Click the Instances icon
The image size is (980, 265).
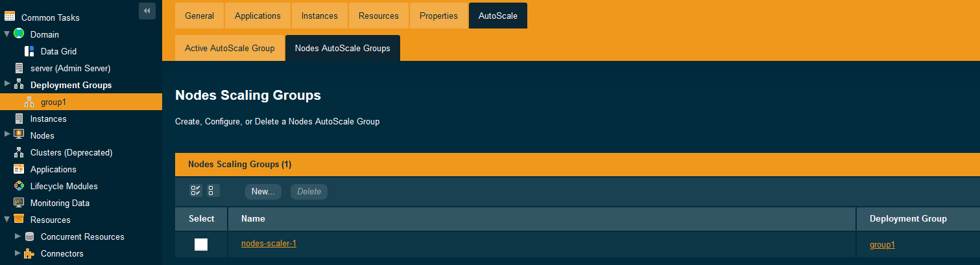pos(19,119)
